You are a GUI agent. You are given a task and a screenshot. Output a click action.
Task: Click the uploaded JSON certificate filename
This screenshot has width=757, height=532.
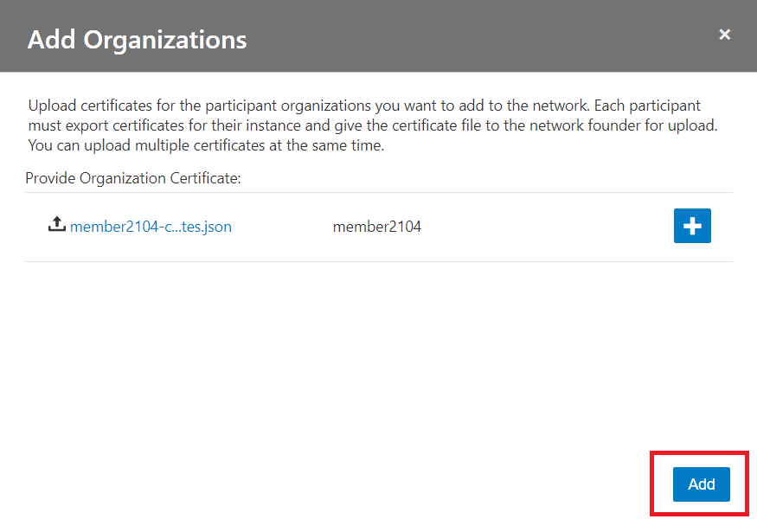pyautogui.click(x=151, y=228)
